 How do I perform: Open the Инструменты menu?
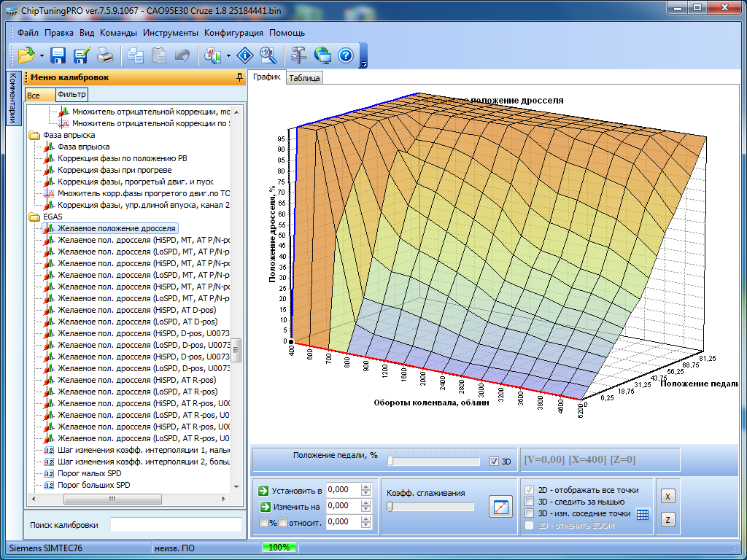[x=171, y=33]
